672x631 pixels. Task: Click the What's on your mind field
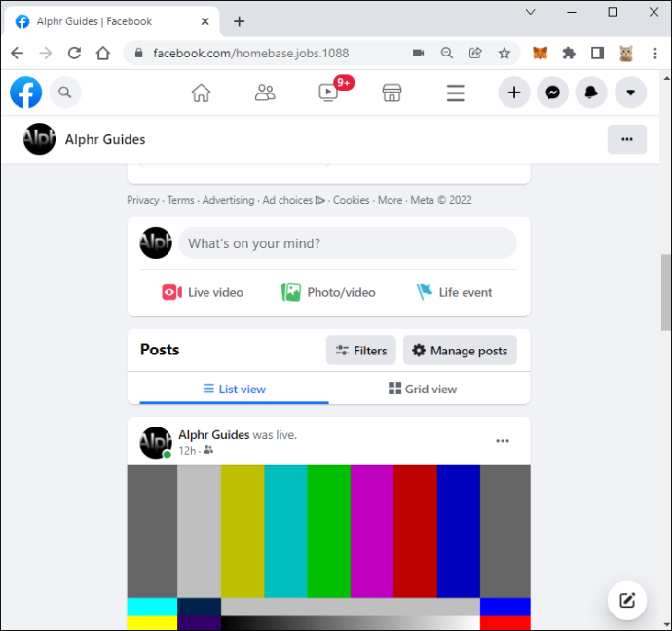[348, 243]
